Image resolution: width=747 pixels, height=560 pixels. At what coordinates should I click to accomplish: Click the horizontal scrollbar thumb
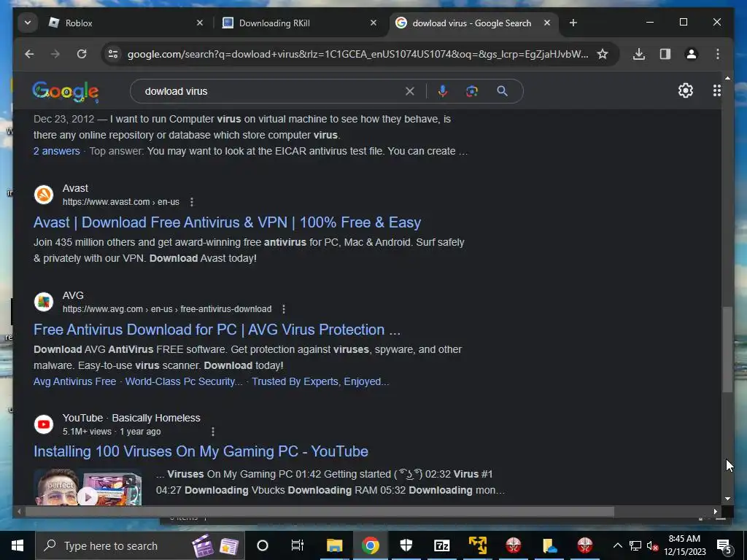point(320,511)
